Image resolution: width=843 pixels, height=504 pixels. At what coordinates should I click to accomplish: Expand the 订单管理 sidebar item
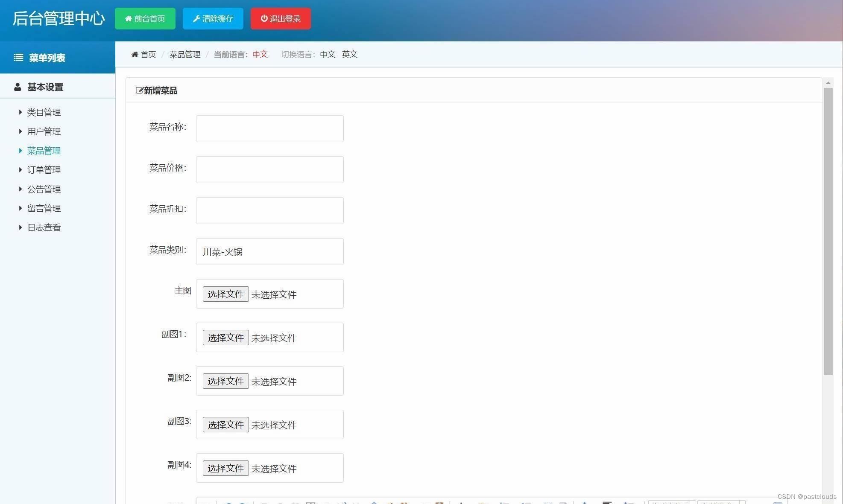tap(20, 169)
